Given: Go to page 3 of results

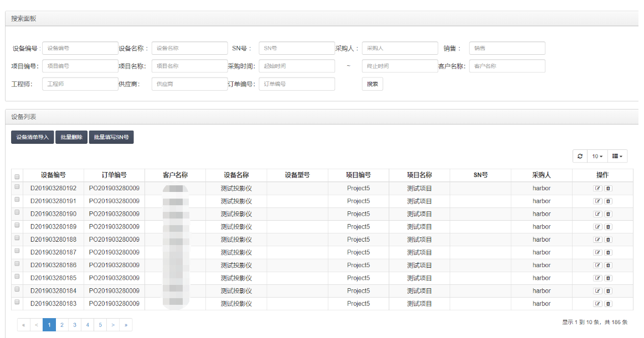Looking at the screenshot, I should point(75,325).
